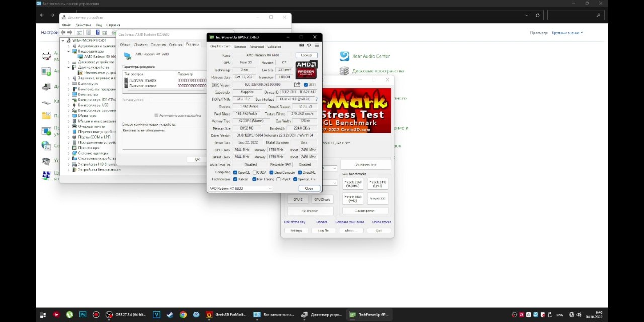Viewport: 644px width, 322px height.
Task: Click the FurMark Stress Test banner image
Action: tap(356, 111)
